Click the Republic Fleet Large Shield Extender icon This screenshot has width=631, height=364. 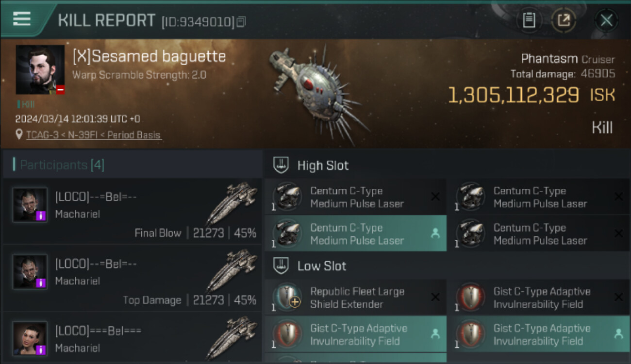(287, 298)
